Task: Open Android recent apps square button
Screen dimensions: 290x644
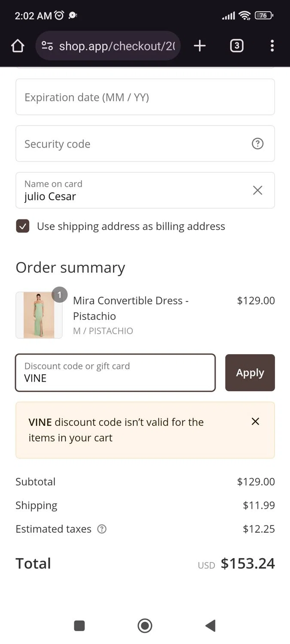Action: pos(79,626)
